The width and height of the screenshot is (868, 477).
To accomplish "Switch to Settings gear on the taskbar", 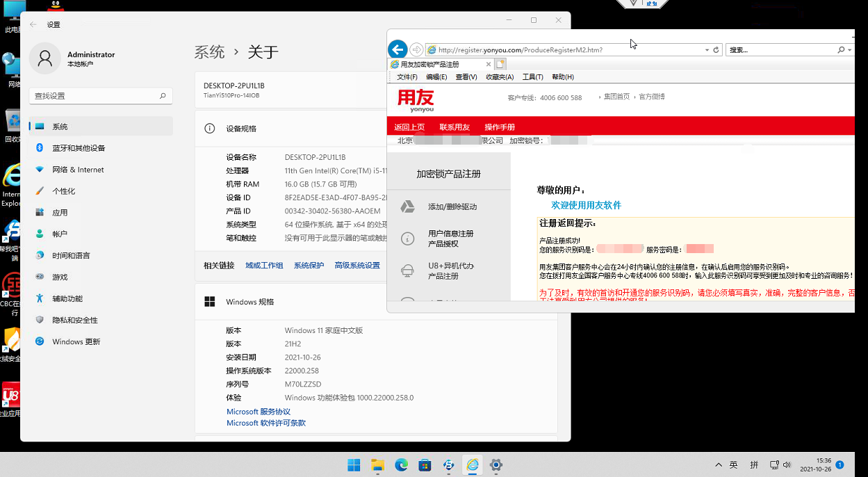I will tap(496, 464).
